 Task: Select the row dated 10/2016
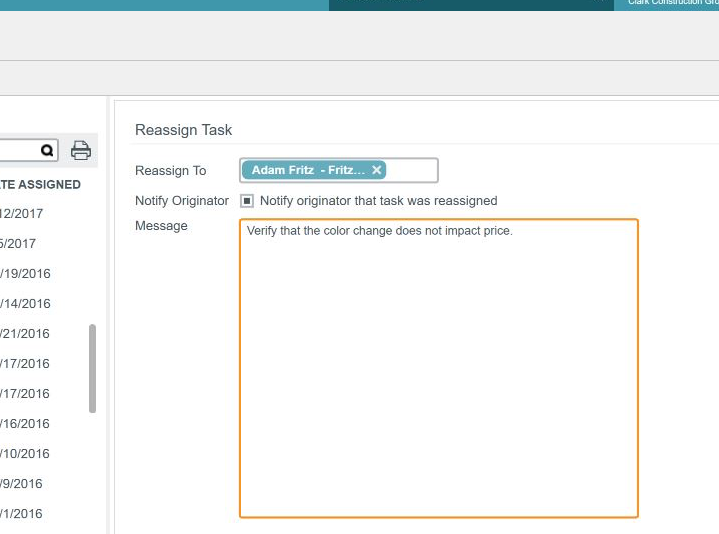[x=25, y=453]
